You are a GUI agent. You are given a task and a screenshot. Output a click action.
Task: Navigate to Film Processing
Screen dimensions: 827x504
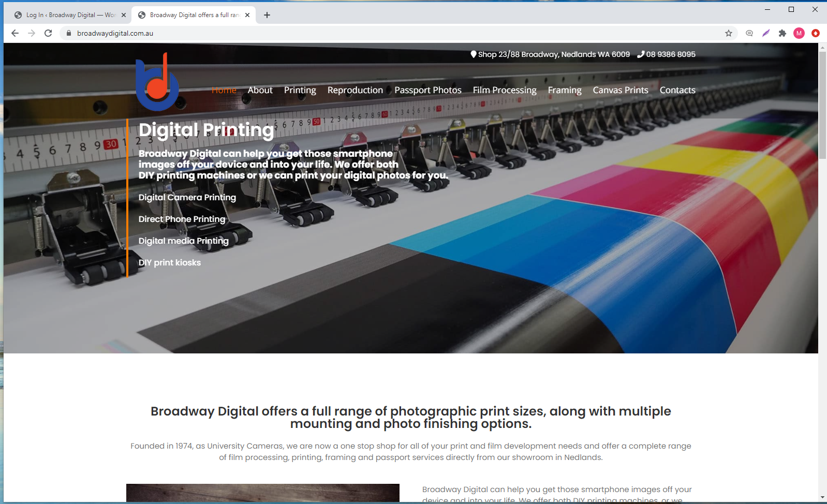[x=505, y=90]
